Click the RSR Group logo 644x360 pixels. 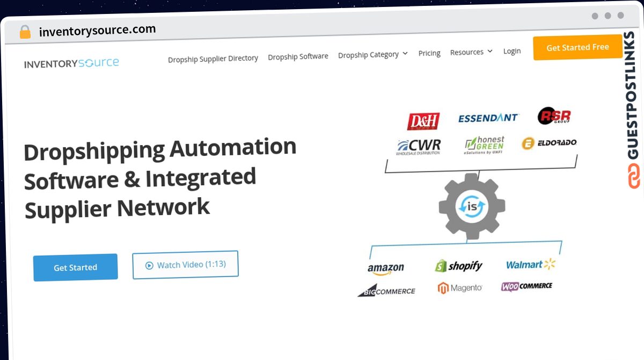coord(554,116)
